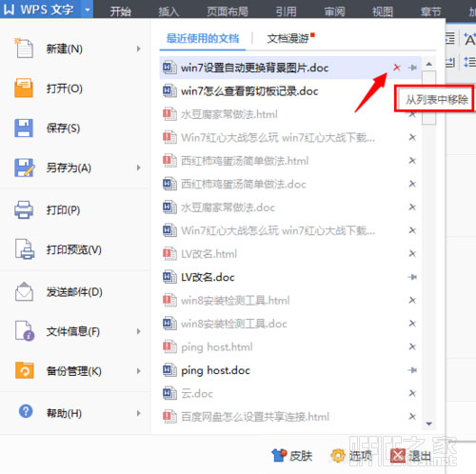The image size is (476, 474).
Task: Open the 页面布局 ribbon tab
Action: click(x=228, y=11)
